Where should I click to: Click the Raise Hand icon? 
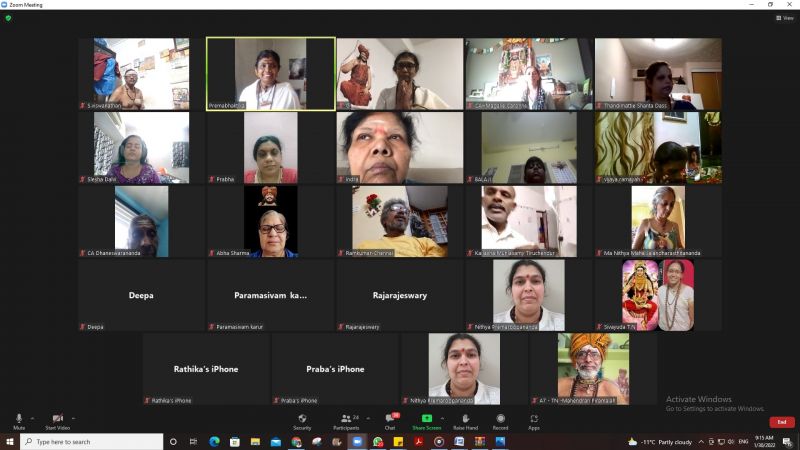pyautogui.click(x=465, y=421)
